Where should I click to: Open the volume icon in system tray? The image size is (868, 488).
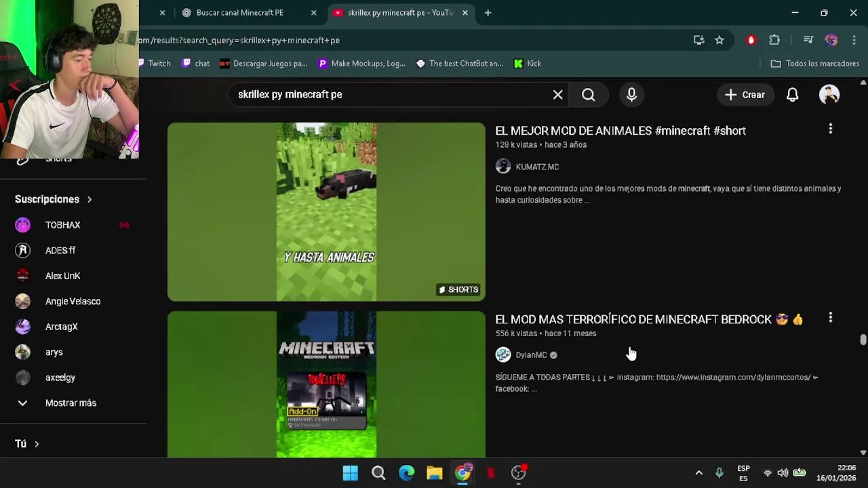(x=783, y=473)
